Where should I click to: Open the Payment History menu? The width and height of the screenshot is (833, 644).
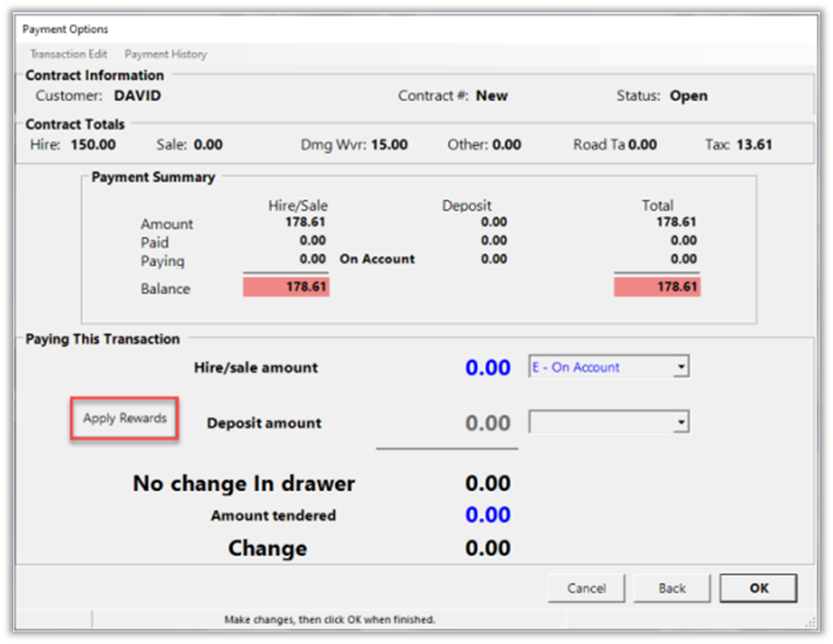pyautogui.click(x=165, y=54)
